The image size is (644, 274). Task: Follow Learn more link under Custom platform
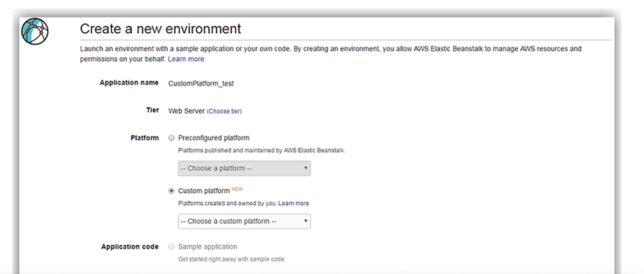(x=293, y=203)
